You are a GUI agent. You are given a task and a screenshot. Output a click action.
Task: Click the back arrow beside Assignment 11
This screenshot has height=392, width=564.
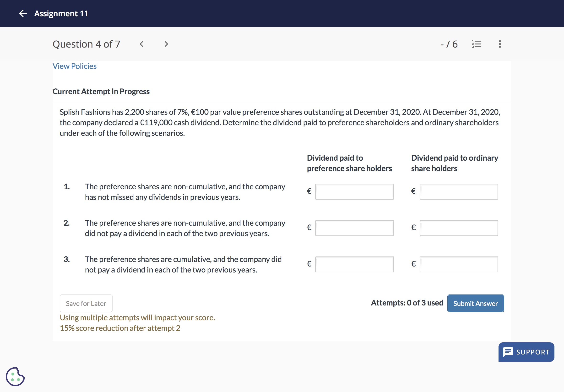23,13
